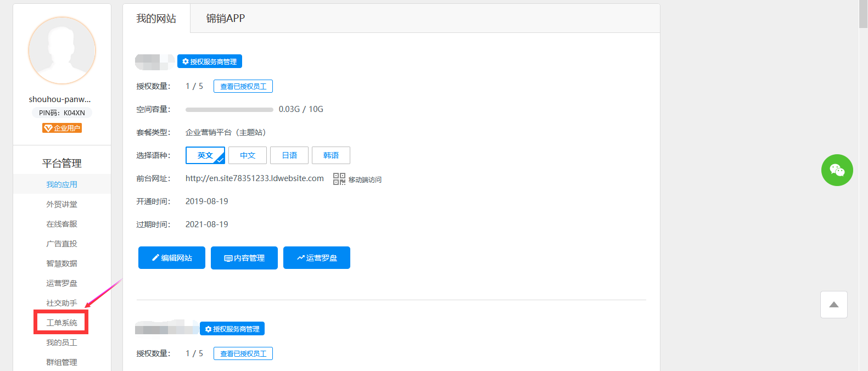Select 英文 language option
Screen dimensions: 868x371
pos(205,155)
